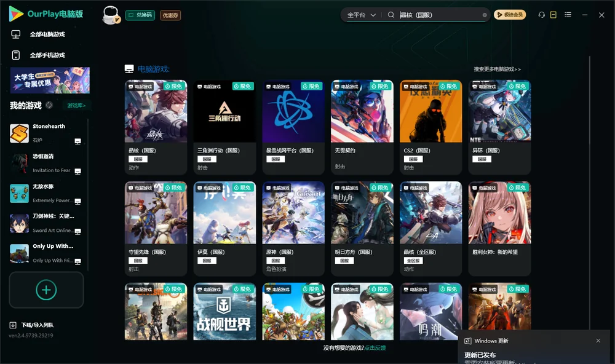Click the phone icon beside 全部手机游戏
615x364 pixels.
pyautogui.click(x=16, y=55)
